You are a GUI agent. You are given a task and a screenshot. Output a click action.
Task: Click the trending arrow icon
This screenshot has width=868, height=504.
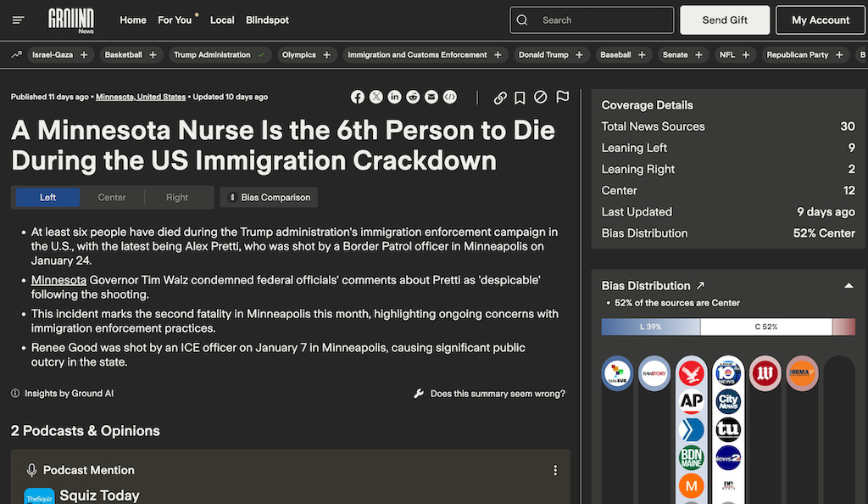pyautogui.click(x=17, y=55)
